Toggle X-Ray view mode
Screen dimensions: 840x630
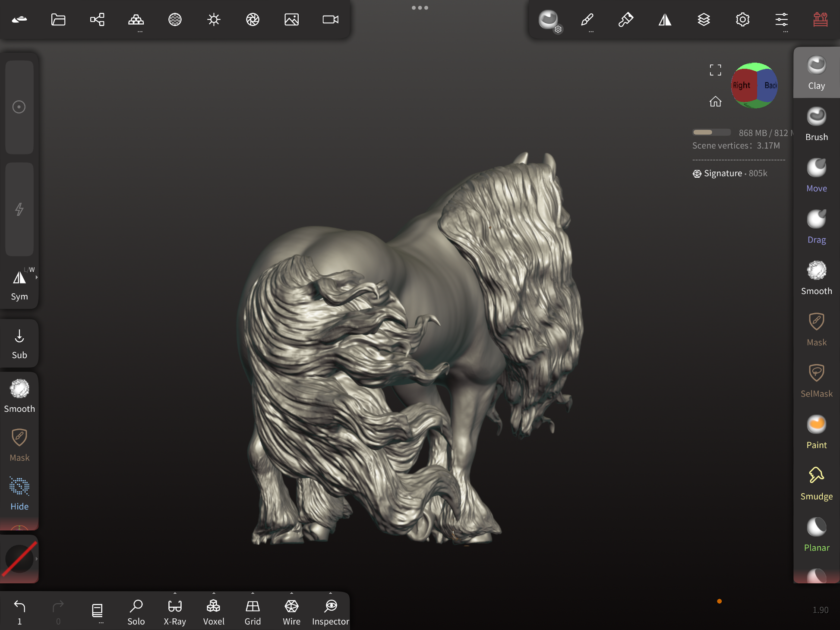(175, 611)
